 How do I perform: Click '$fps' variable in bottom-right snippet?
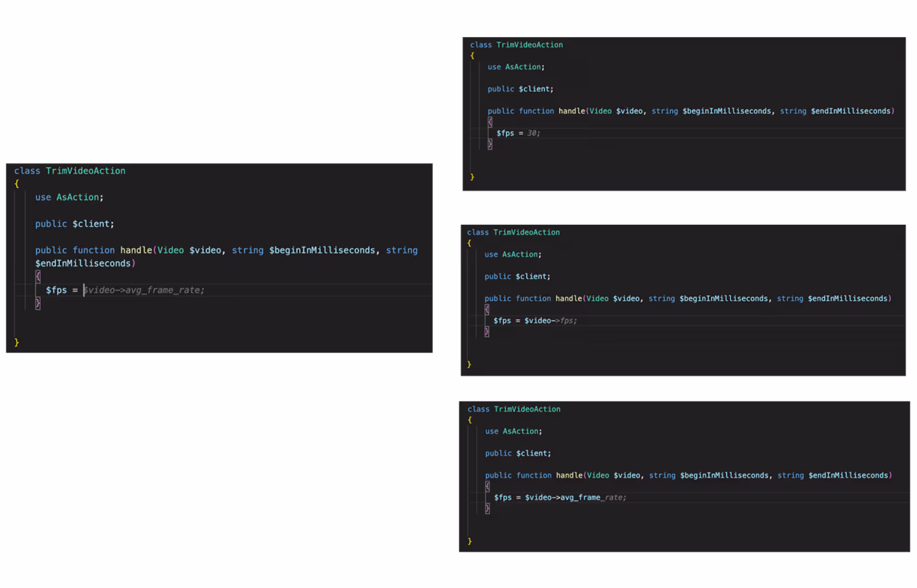coord(503,498)
